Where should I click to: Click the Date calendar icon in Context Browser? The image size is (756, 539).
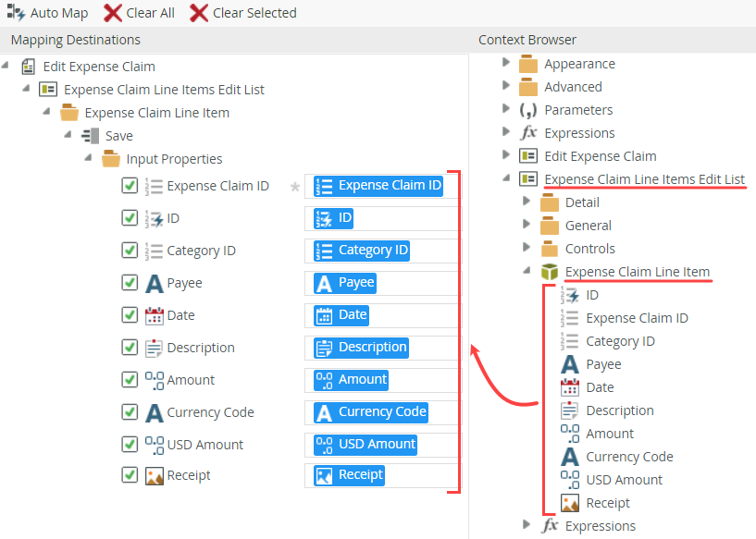570,387
